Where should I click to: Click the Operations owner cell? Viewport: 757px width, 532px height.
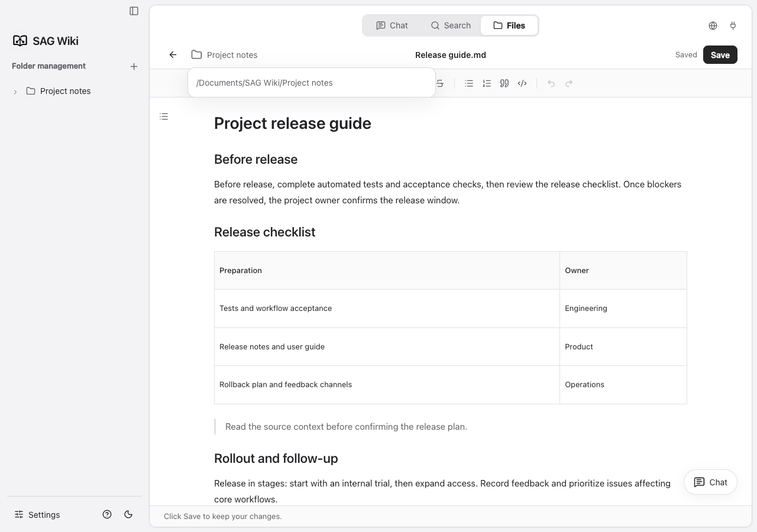pyautogui.click(x=623, y=385)
